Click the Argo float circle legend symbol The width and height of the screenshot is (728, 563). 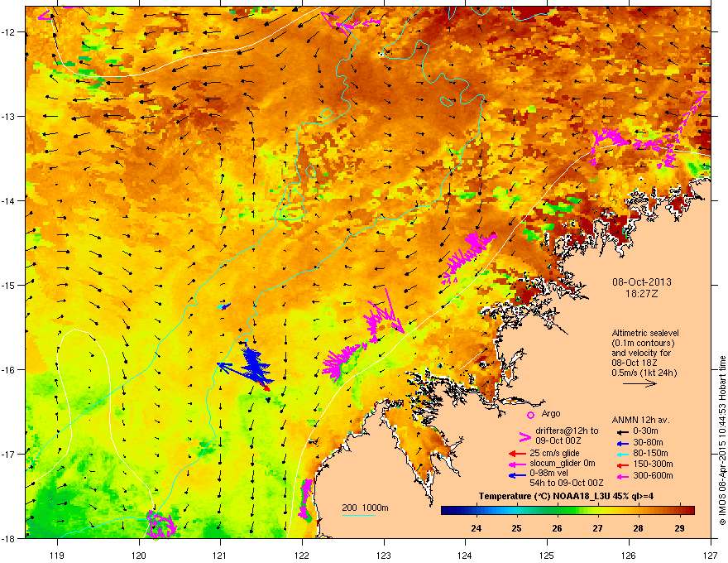click(530, 415)
